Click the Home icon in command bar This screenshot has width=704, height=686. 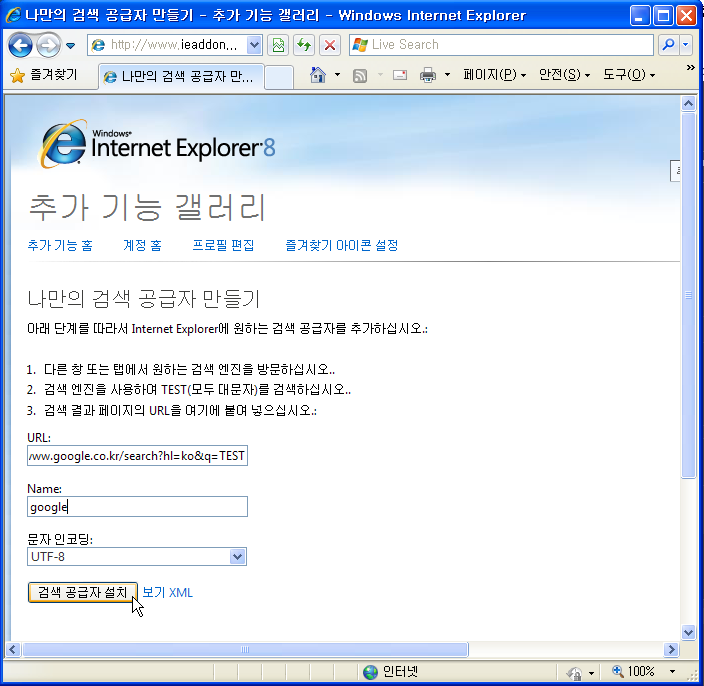pos(318,75)
